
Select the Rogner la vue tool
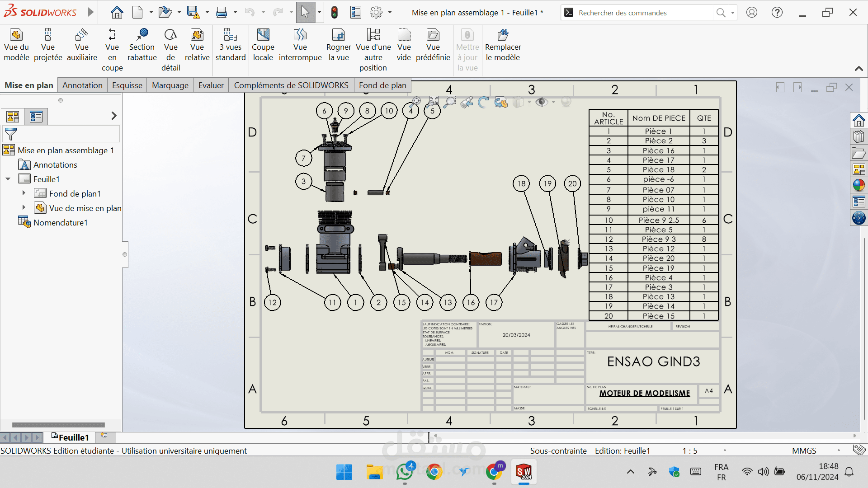pyautogui.click(x=339, y=45)
